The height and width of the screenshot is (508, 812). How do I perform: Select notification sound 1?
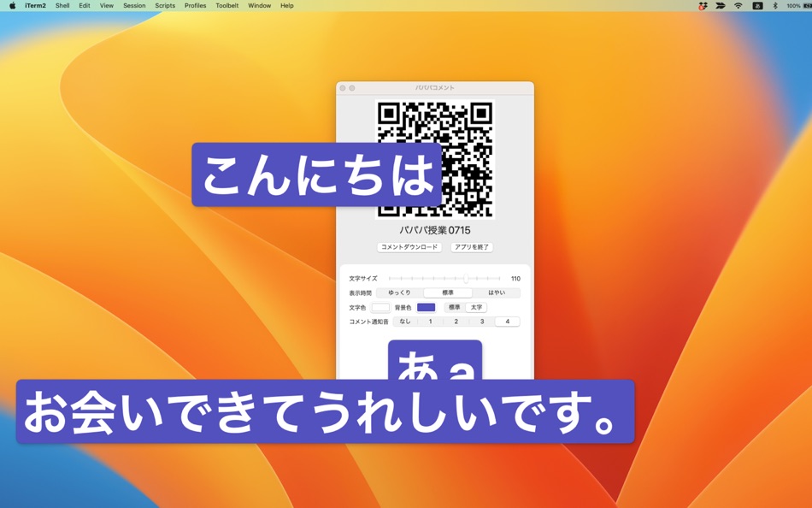pyautogui.click(x=430, y=322)
